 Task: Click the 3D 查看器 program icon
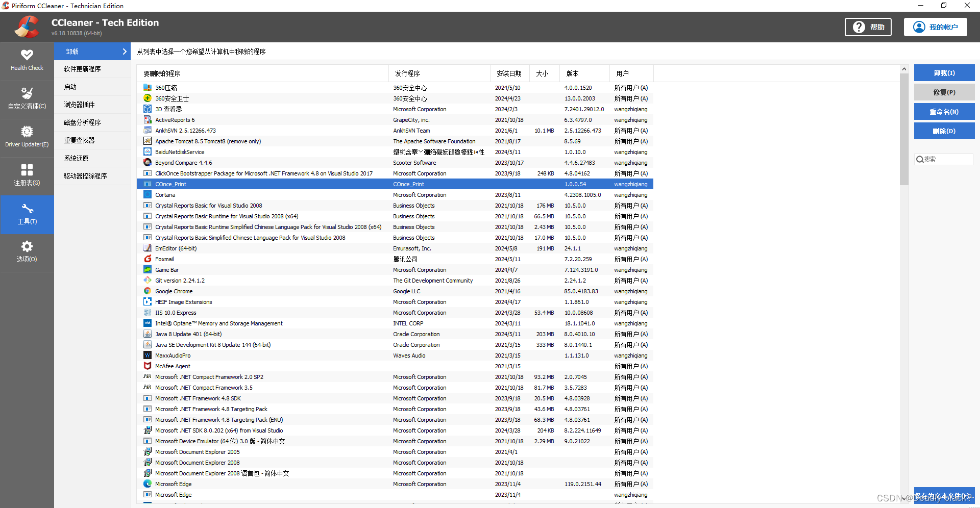point(148,109)
